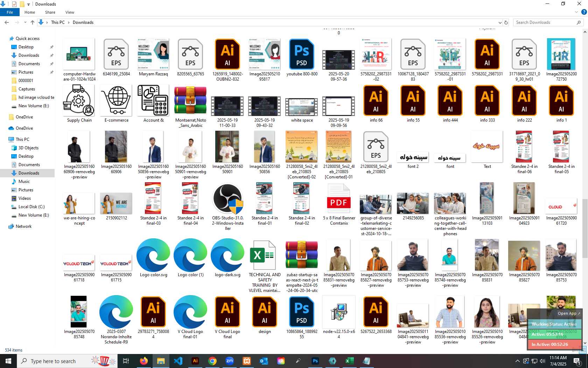This screenshot has width=588, height=368.
Task: Select the OBS-Studio installer file
Action: click(x=227, y=207)
